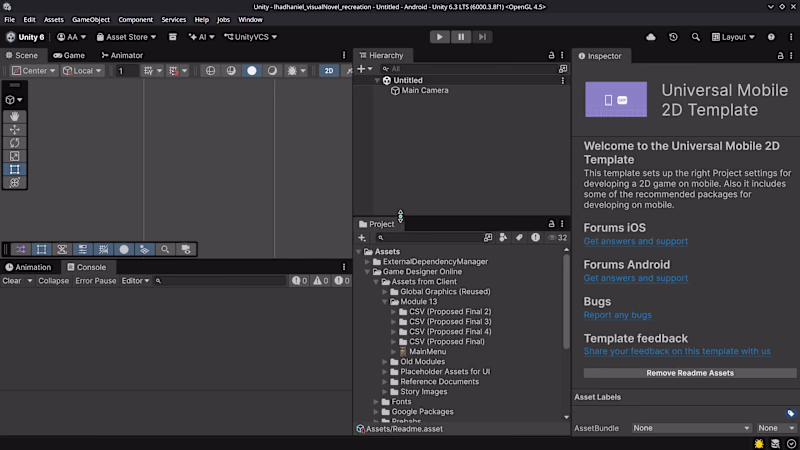
Task: Open iOS forums Get answers link
Action: point(636,241)
